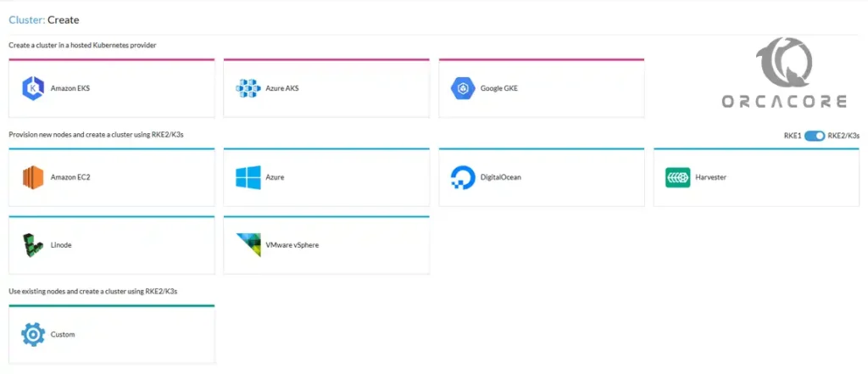Select the Azure AKS label

click(282, 88)
